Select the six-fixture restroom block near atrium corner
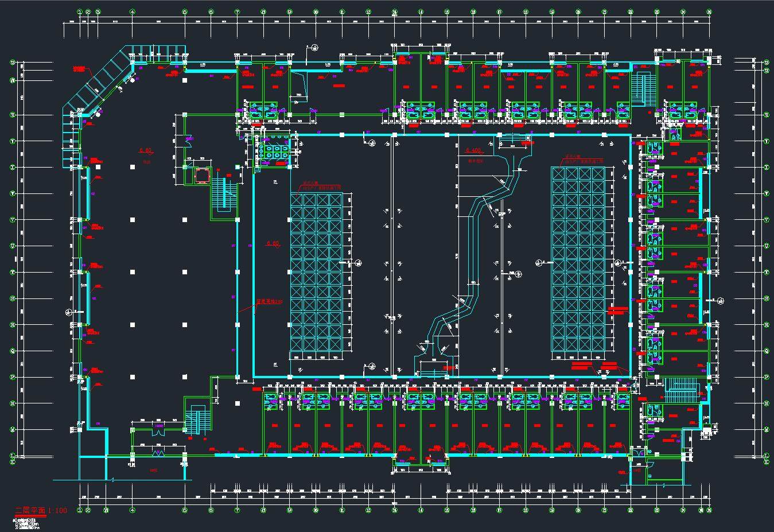This screenshot has width=774, height=532. click(x=274, y=151)
